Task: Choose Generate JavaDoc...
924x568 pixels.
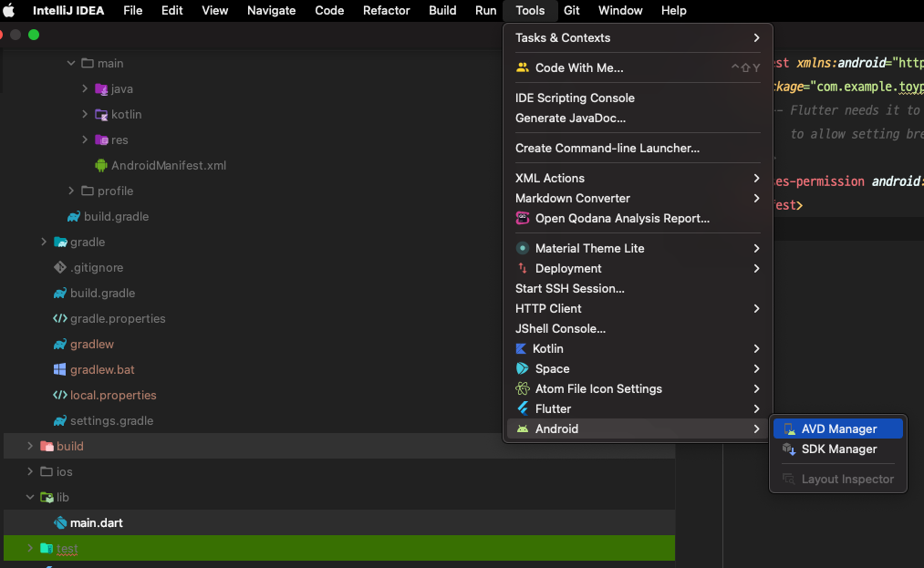Action: tap(637, 118)
